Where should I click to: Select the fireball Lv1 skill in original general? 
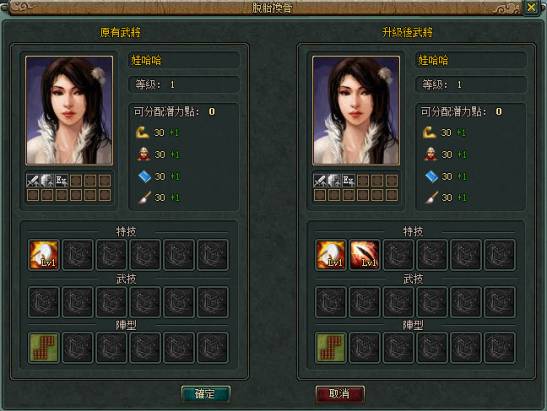point(44,255)
